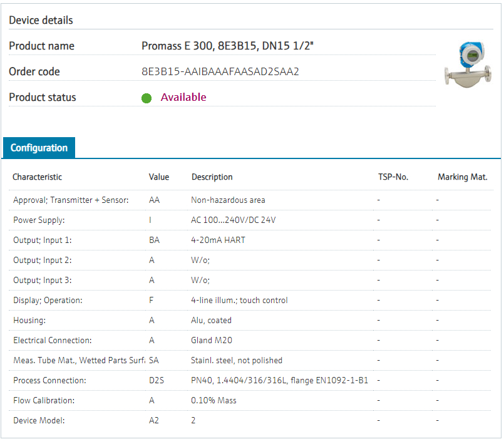Image resolution: width=504 pixels, height=444 pixels.
Task: Select Output; Input 3 row label
Action: tap(43, 281)
